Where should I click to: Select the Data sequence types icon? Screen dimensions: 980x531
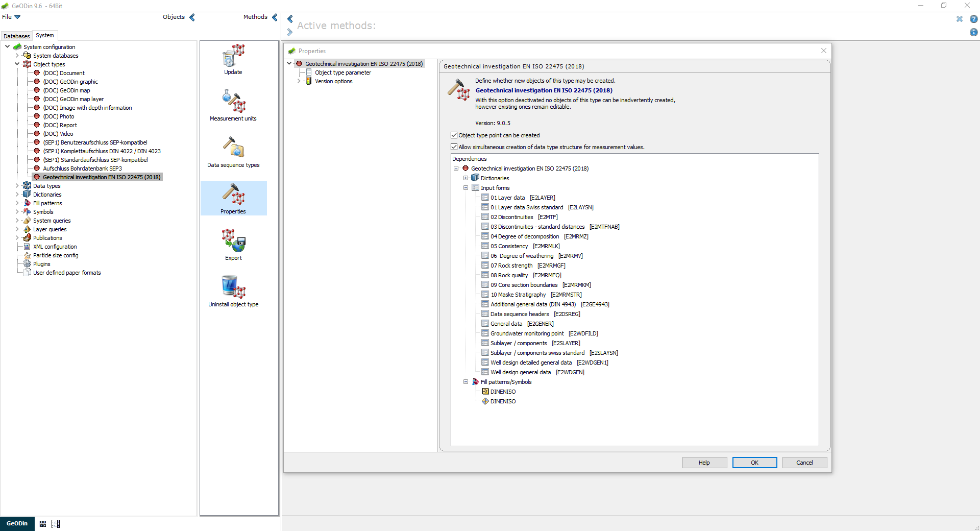click(x=233, y=148)
